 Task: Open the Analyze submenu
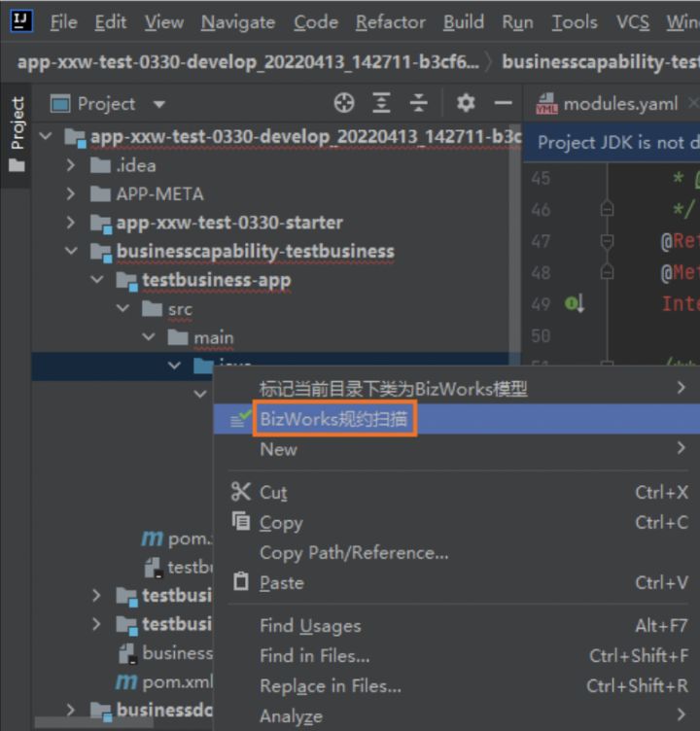pyautogui.click(x=457, y=716)
